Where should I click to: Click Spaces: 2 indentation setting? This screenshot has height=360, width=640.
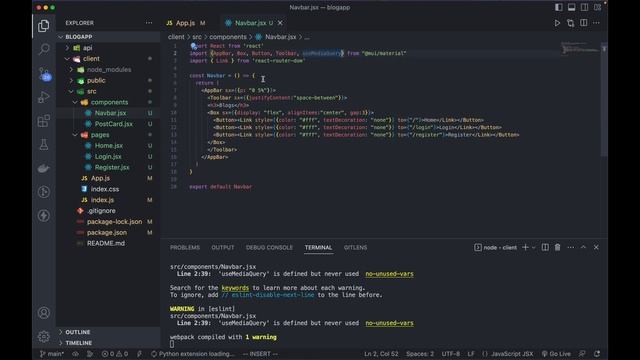pos(420,354)
